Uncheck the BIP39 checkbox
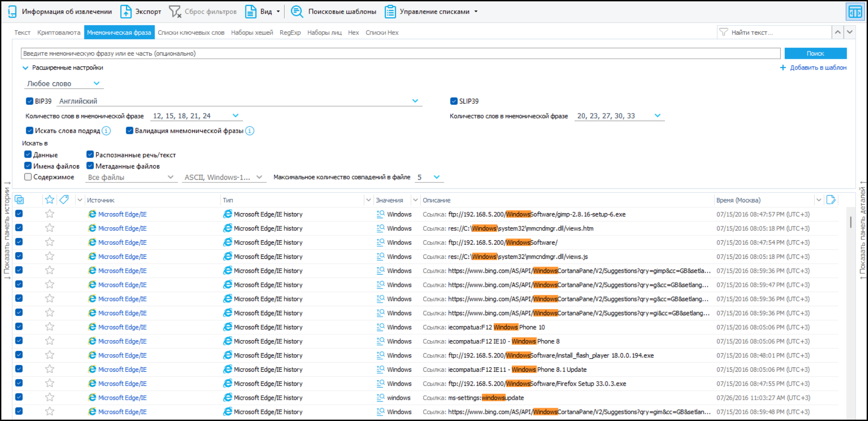The image size is (868, 421). pyautogui.click(x=29, y=101)
